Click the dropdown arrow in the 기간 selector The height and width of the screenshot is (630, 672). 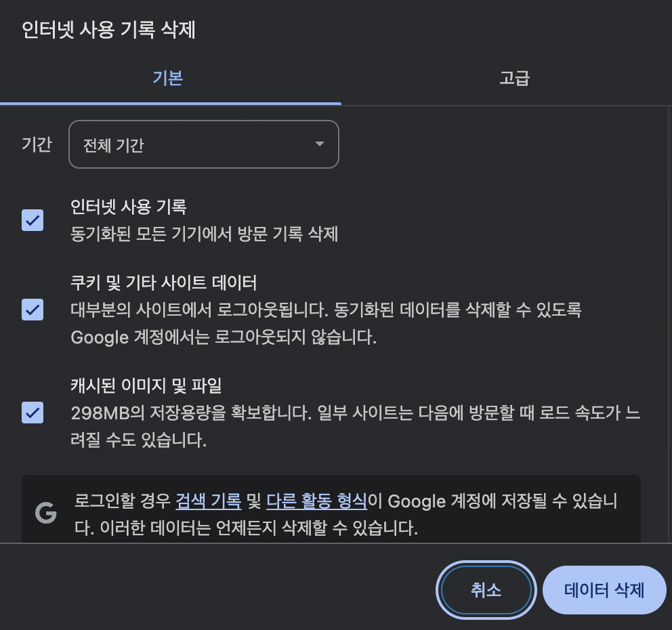pyautogui.click(x=319, y=144)
